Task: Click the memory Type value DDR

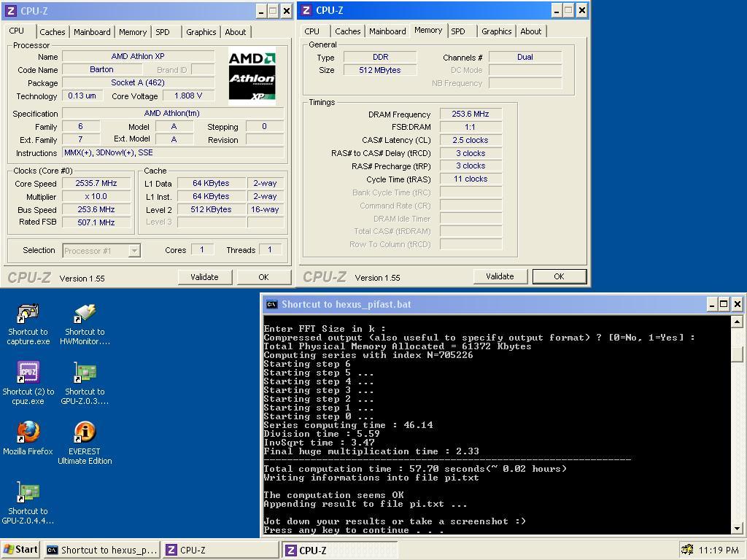Action: click(380, 57)
